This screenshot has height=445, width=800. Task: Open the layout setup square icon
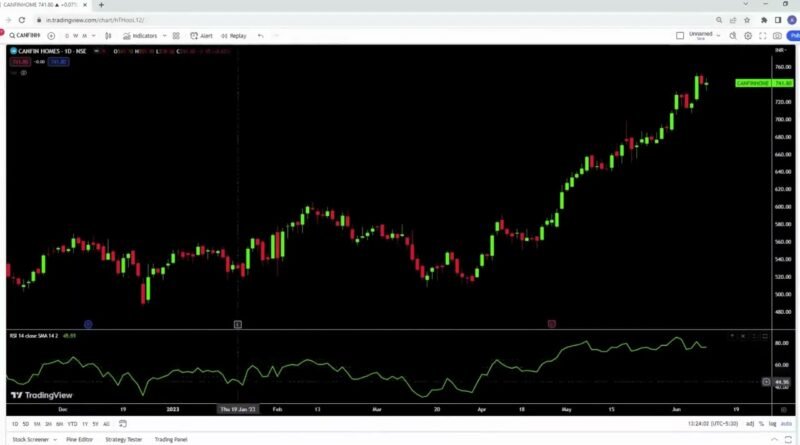(x=680, y=36)
